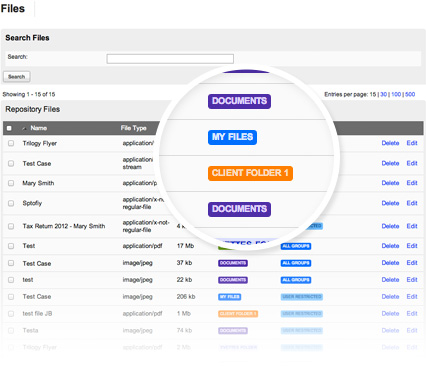Click MY FILES badge in 206 kb row
Screen dimensions: 426x366
pyautogui.click(x=229, y=297)
